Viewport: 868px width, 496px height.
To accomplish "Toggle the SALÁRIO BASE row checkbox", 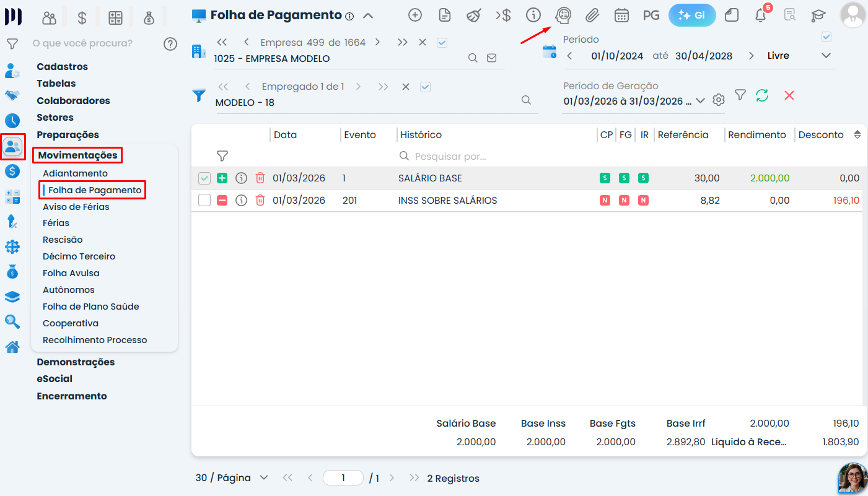I will (204, 178).
